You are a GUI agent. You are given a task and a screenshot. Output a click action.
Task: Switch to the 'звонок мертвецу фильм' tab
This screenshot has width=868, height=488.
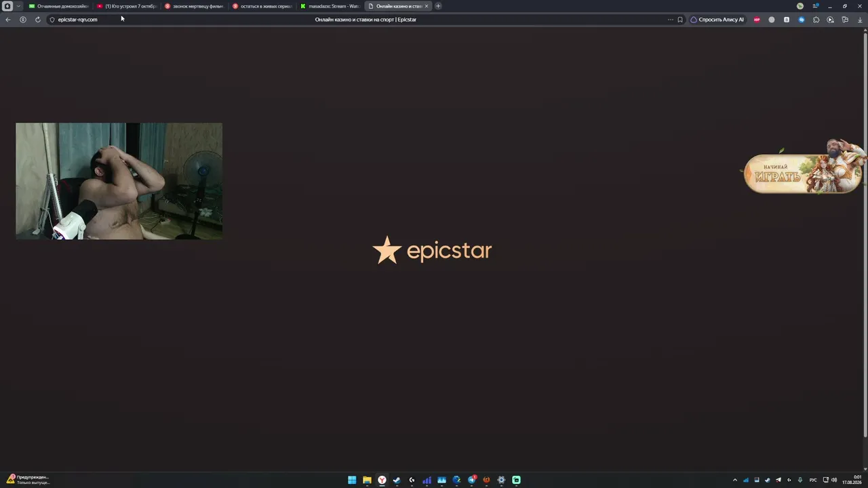195,6
